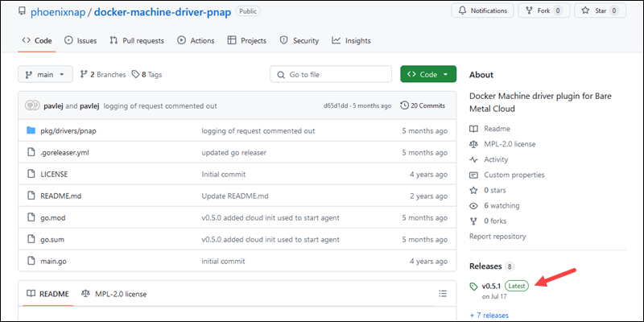
Task: Open the .goreleaser.yml file
Action: (64, 152)
